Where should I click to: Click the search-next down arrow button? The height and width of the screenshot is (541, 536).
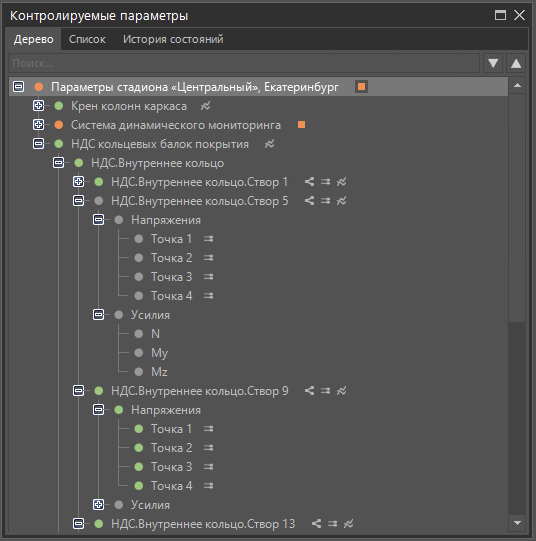(x=493, y=63)
